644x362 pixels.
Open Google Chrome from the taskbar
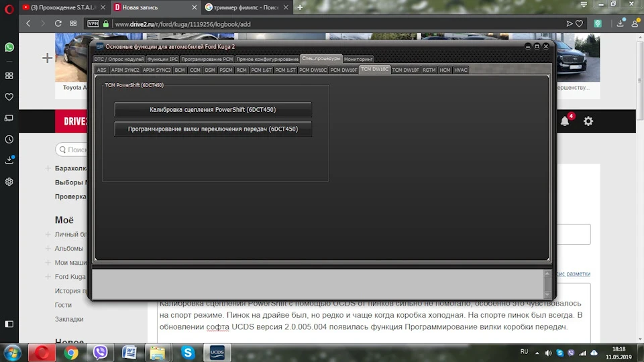click(x=71, y=353)
